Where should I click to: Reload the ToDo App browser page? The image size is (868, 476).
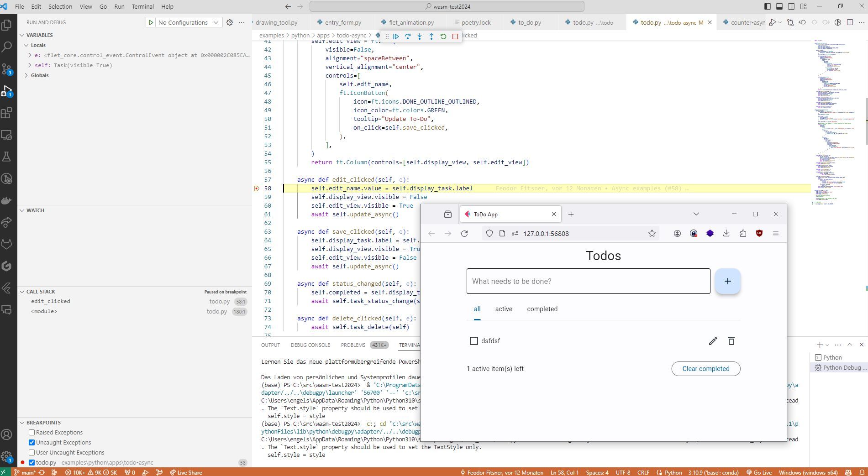[x=464, y=233]
